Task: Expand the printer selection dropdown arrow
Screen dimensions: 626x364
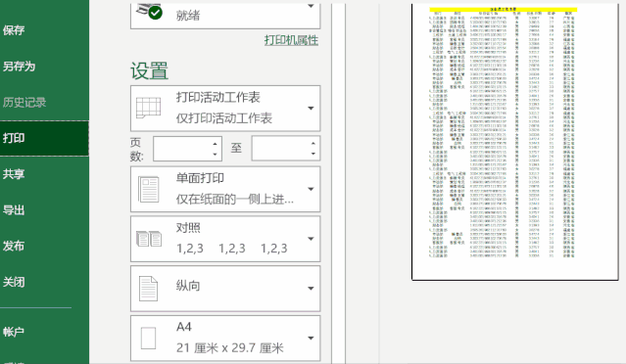Action: point(311,6)
